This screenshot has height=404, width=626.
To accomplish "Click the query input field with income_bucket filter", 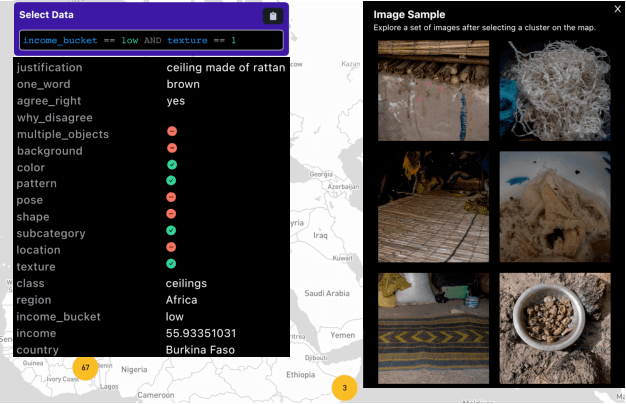I will (150, 40).
